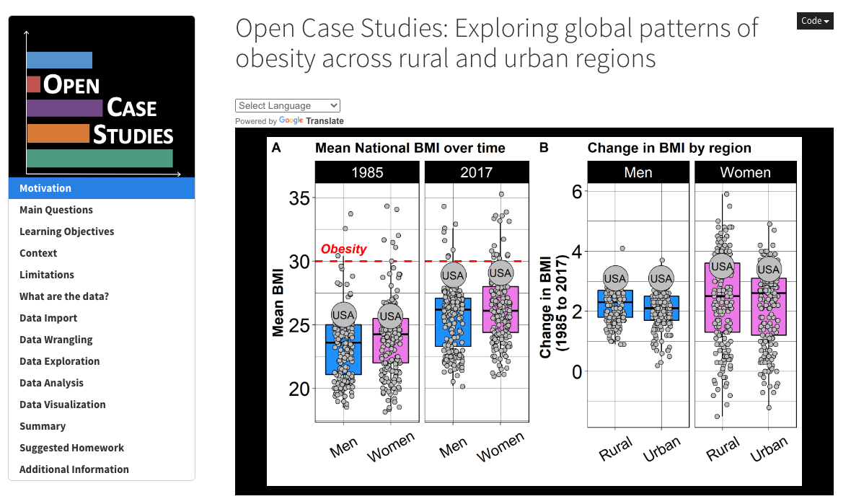Screen dimensions: 851x504
Task: Select Limitations in the sidebar
Action: click(102, 275)
